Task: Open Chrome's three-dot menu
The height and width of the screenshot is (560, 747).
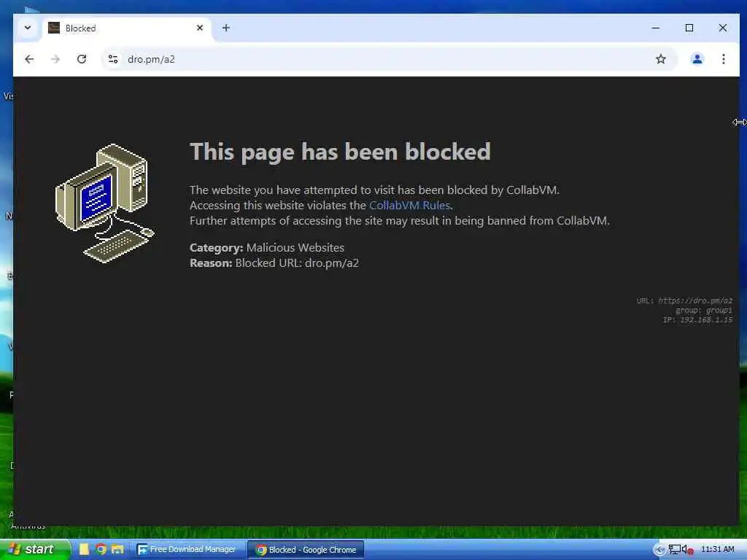Action: click(x=723, y=59)
